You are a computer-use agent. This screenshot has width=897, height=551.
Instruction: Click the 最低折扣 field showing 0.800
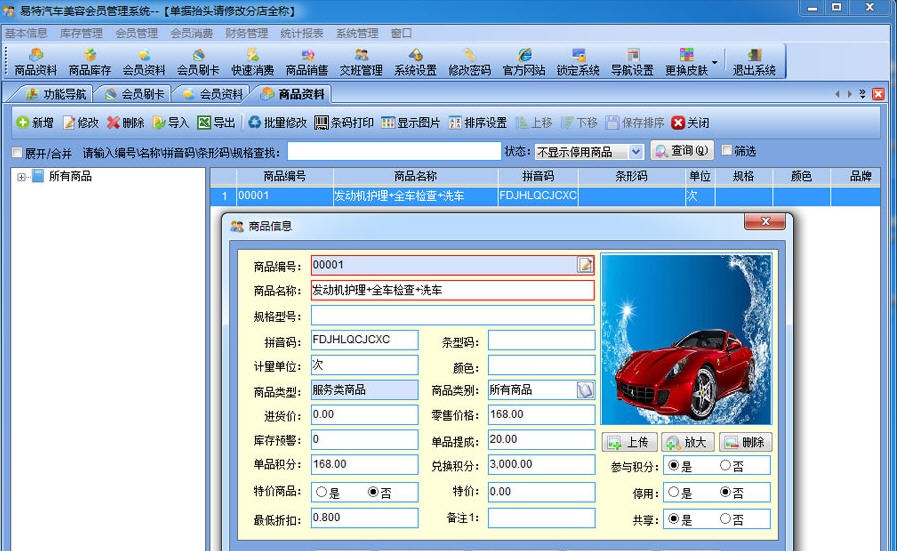(364, 518)
